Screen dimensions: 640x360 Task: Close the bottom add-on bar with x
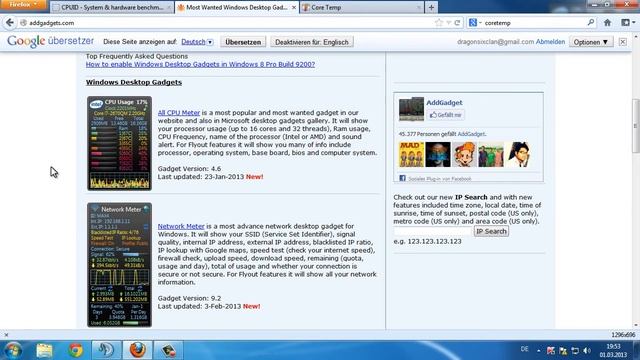tap(6, 335)
